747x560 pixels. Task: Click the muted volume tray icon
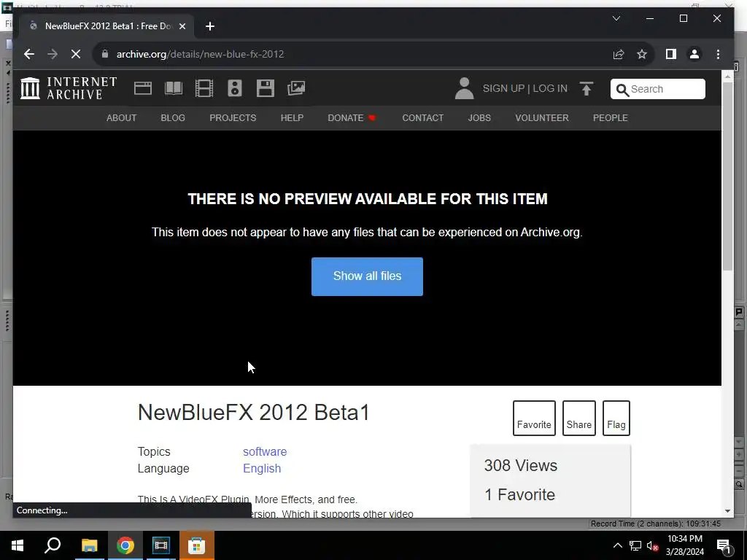[x=653, y=545]
